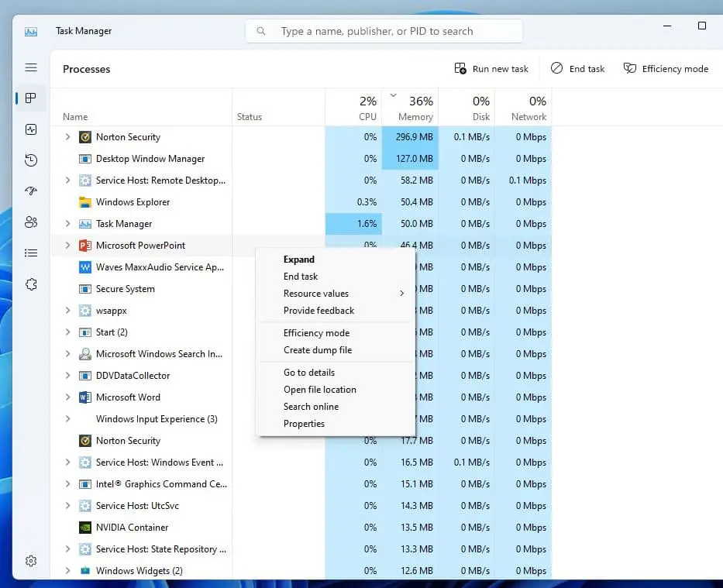Screen dimensions: 723x588
Task: Open the Services puzzle-piece icon
Action: (x=31, y=284)
